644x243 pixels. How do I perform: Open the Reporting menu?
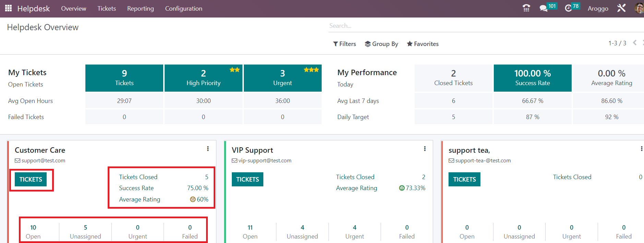[140, 9]
